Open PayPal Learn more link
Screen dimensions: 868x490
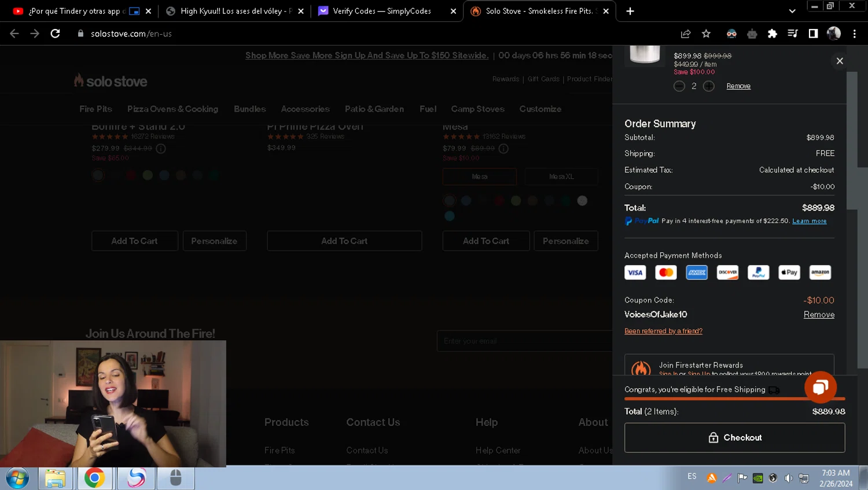tap(809, 221)
